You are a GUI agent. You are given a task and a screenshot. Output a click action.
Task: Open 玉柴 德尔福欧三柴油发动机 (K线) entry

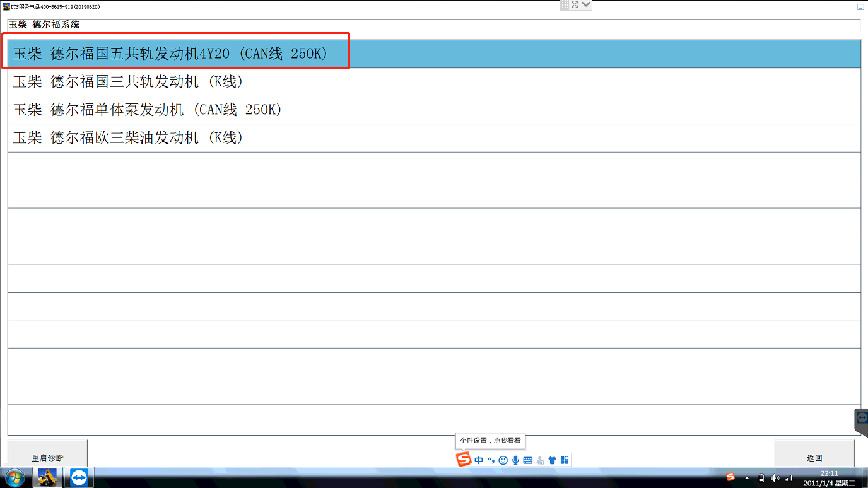coord(434,137)
